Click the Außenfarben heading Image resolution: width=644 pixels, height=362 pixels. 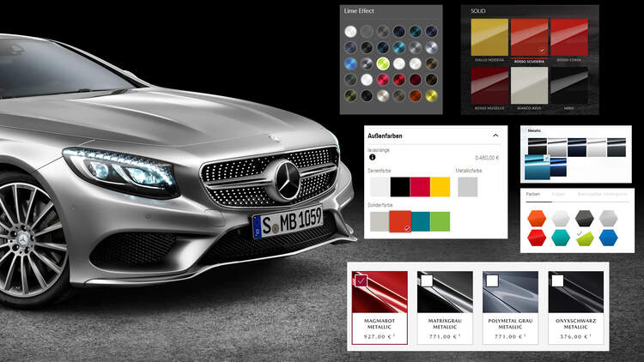(385, 136)
